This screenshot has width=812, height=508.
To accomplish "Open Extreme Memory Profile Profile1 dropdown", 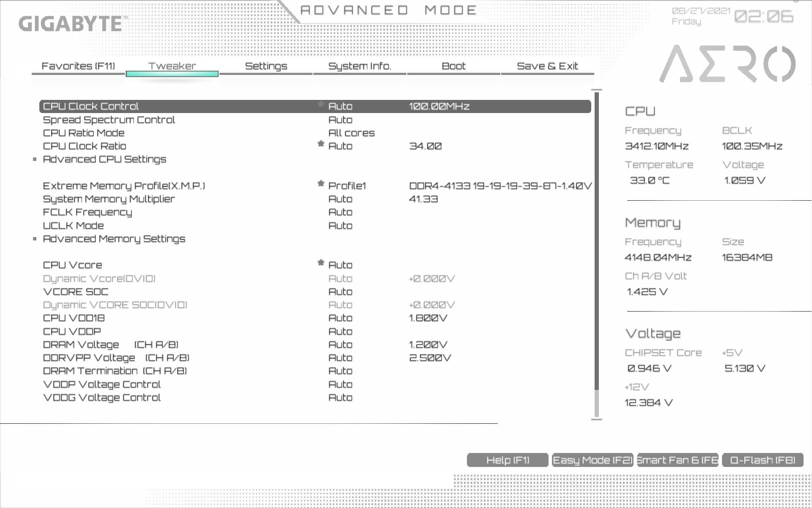I will [x=347, y=186].
